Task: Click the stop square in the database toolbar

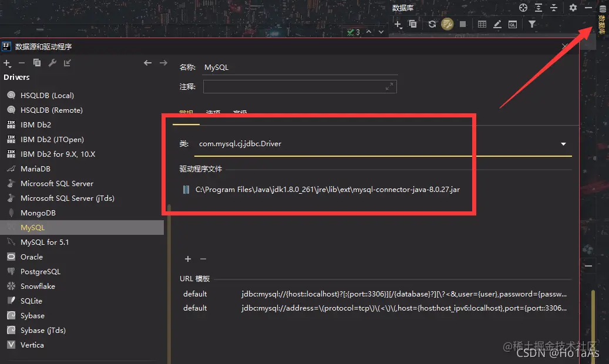Action: (x=463, y=24)
